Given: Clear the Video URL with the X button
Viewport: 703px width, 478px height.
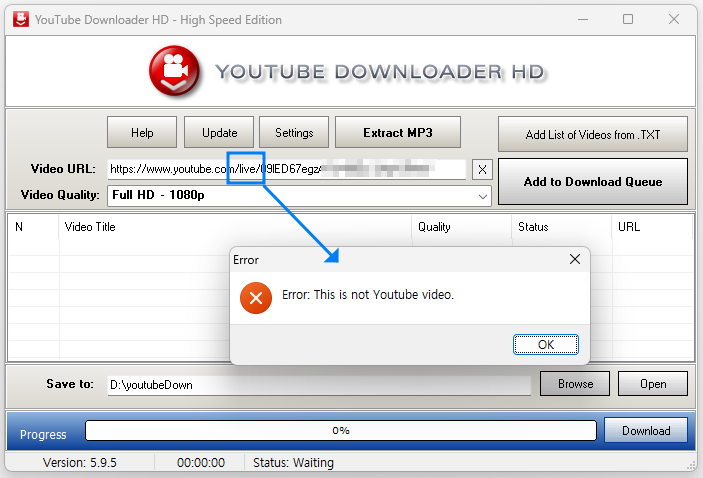Looking at the screenshot, I should pos(482,169).
